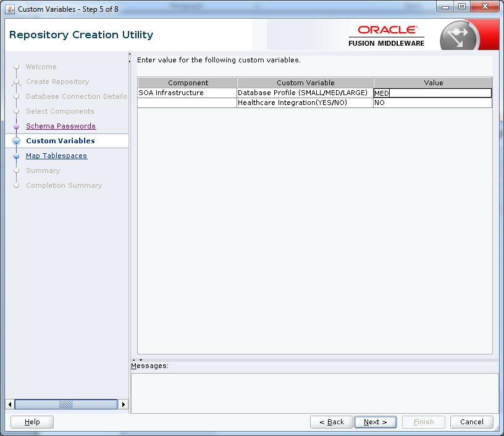The image size is (504, 436).
Task: Go back with the Back button
Action: (x=332, y=422)
